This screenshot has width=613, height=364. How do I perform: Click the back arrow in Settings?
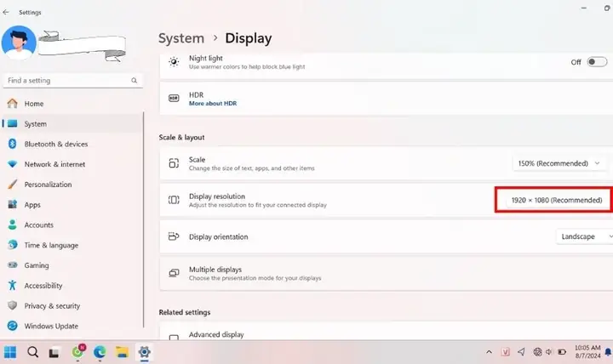(x=6, y=12)
